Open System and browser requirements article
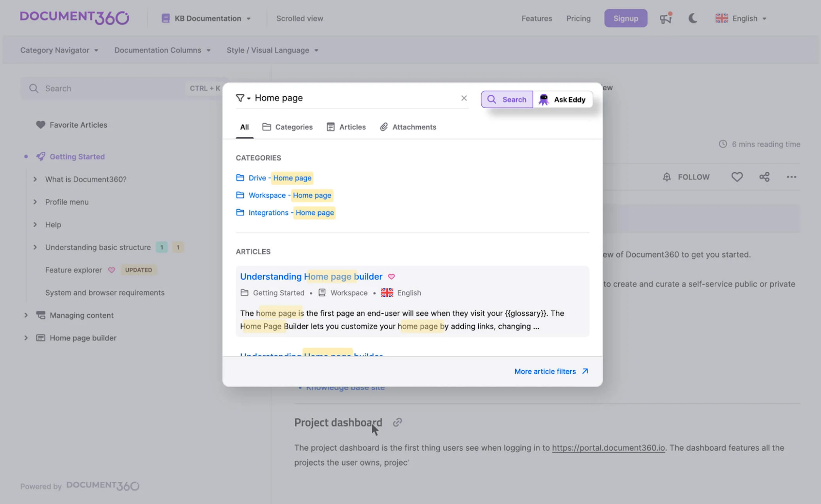This screenshot has height=504, width=821. [x=105, y=293]
